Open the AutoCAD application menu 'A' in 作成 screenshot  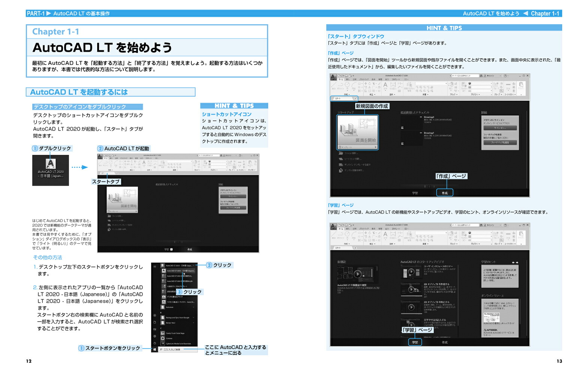[333, 77]
